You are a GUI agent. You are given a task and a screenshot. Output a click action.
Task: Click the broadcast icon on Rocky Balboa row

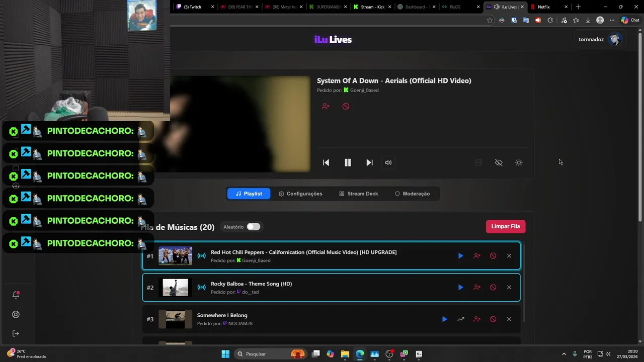[x=201, y=288]
